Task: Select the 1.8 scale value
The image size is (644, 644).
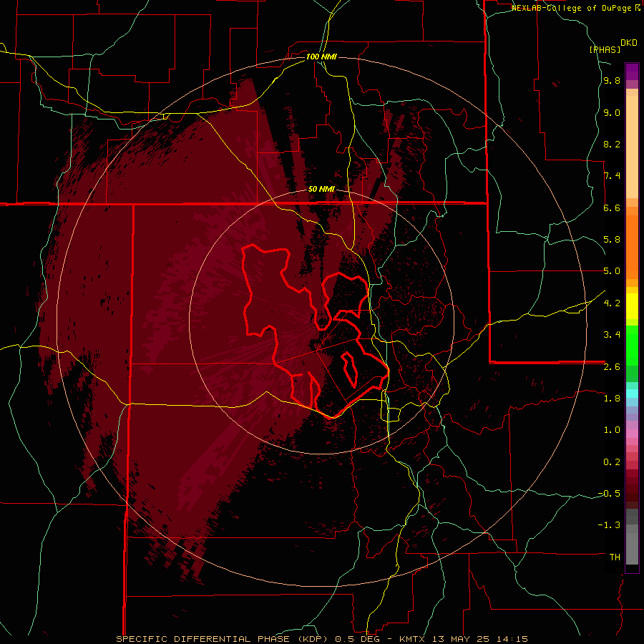Action: (612, 399)
